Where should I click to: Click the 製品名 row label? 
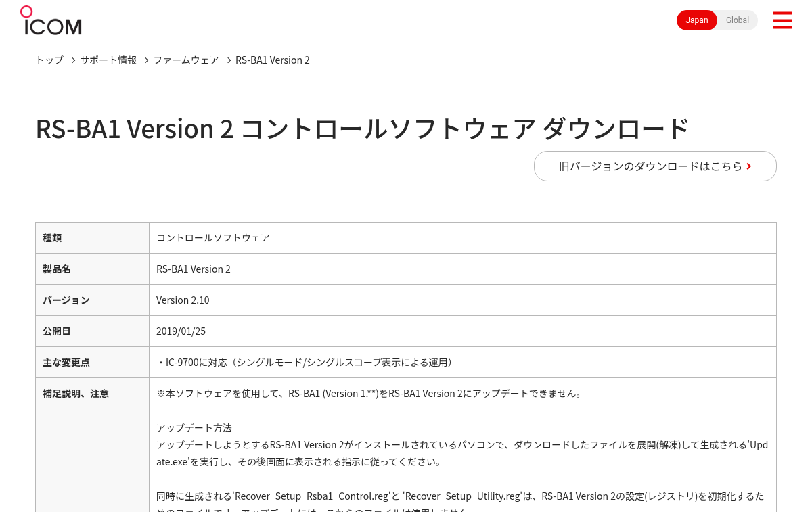point(57,269)
